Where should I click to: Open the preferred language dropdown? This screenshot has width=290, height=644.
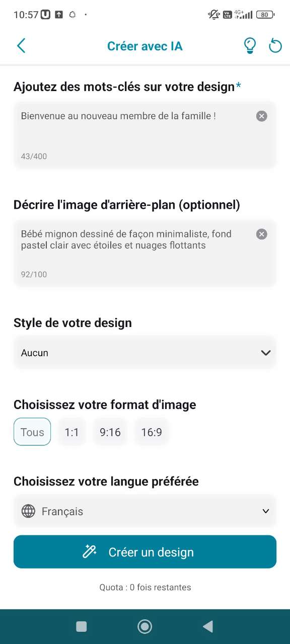click(x=145, y=511)
